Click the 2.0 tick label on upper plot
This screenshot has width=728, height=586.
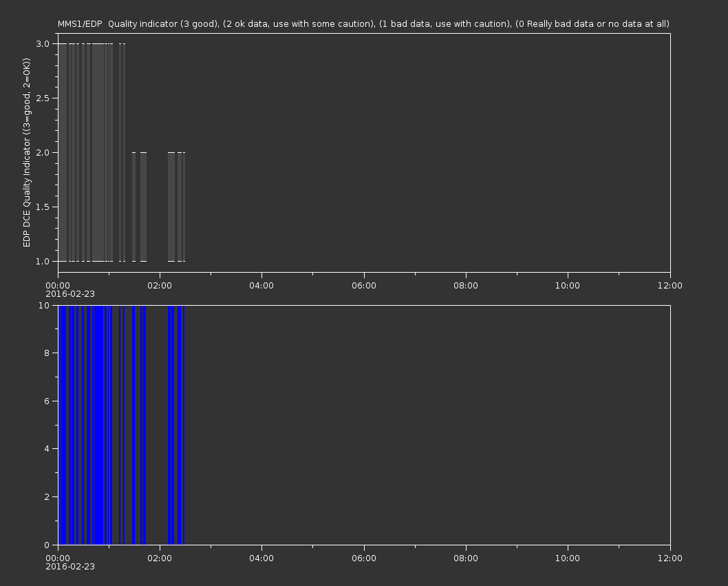pyautogui.click(x=43, y=152)
